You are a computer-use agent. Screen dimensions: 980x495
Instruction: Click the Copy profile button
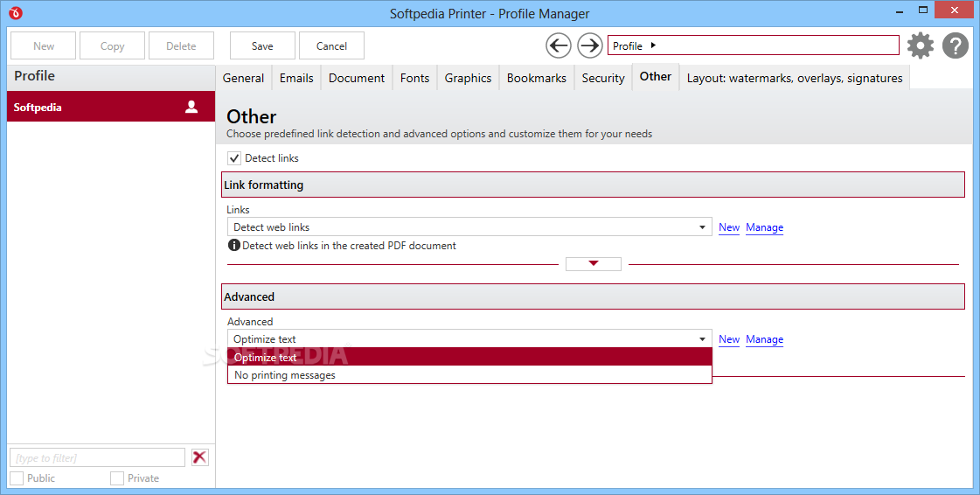[x=113, y=45]
